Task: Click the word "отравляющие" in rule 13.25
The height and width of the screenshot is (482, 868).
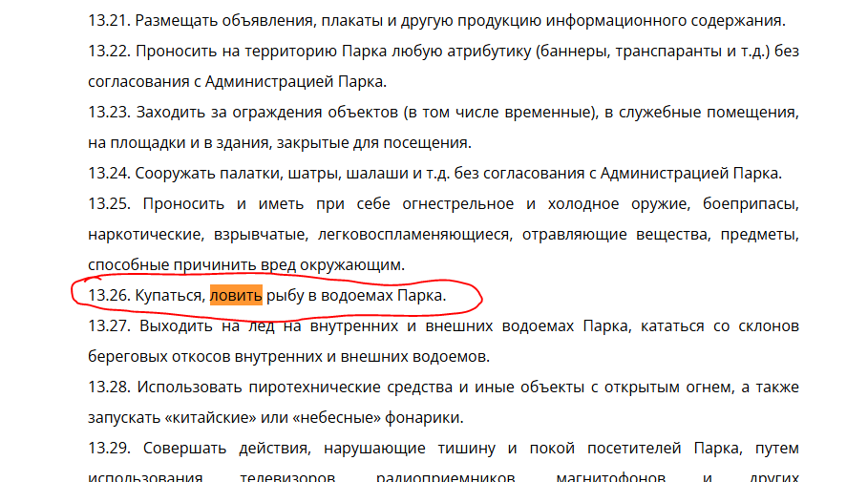Action: [x=575, y=235]
